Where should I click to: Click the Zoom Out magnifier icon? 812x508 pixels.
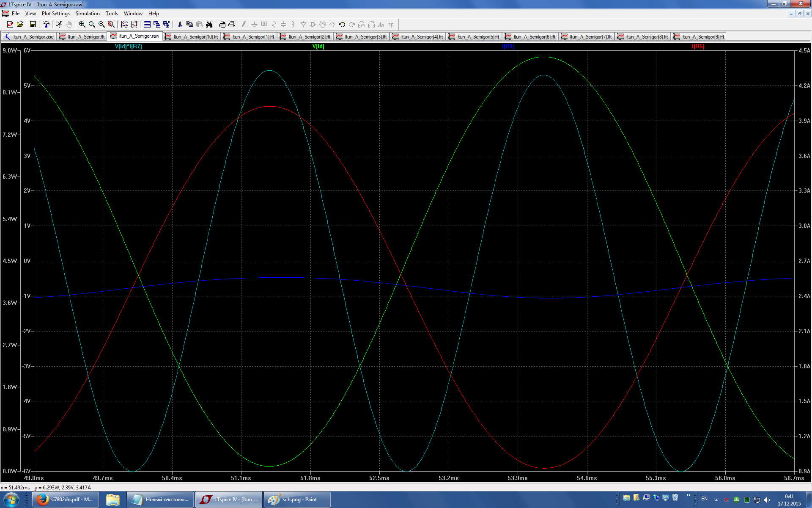[101, 25]
